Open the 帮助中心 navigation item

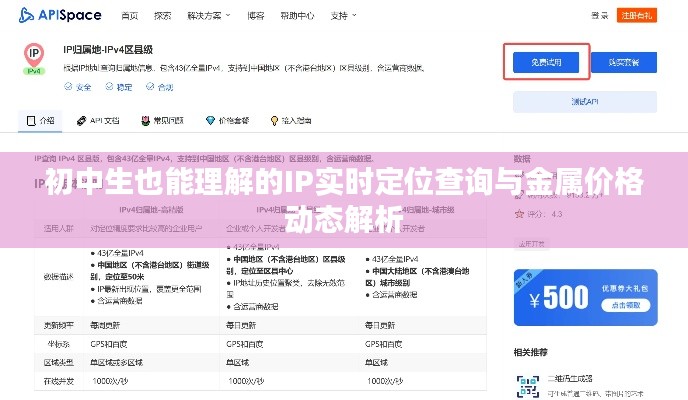(x=297, y=16)
